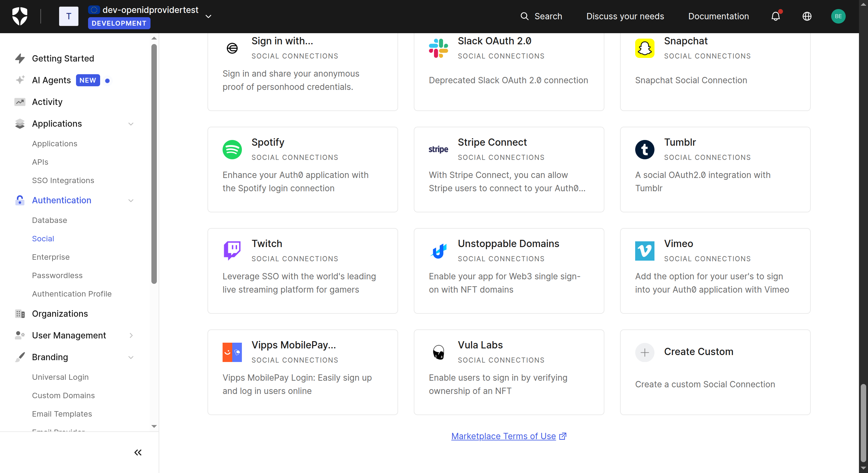Click the globe language icon
This screenshot has width=868, height=473.
click(x=807, y=16)
